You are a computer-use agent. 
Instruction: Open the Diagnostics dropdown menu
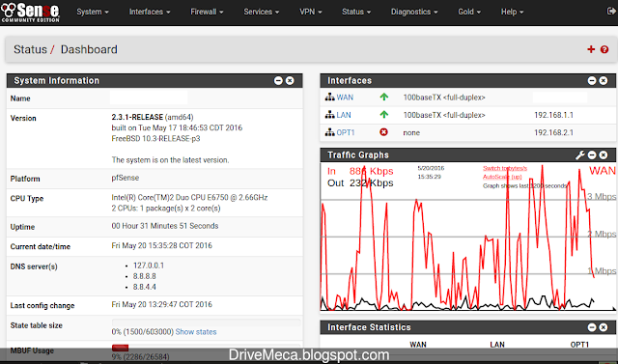414,12
